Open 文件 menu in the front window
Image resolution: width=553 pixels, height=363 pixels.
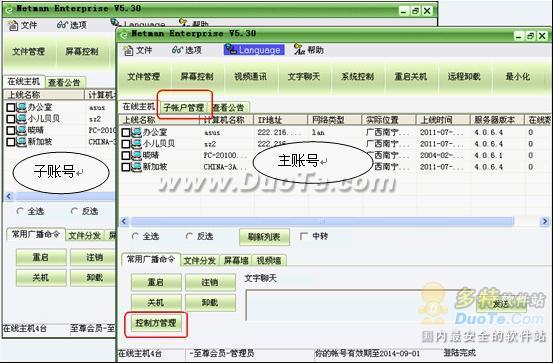coord(138,50)
